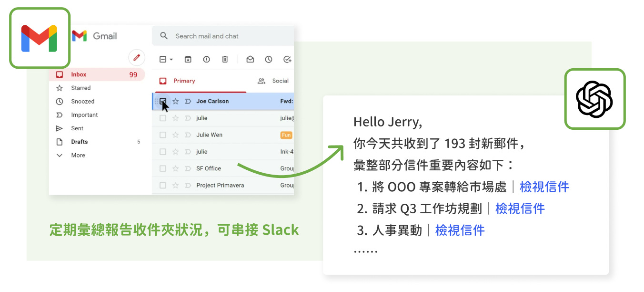The image size is (644, 292).
Task: Open the select dropdown arrow beside the toolbar checkbox
Action: pyautogui.click(x=171, y=60)
